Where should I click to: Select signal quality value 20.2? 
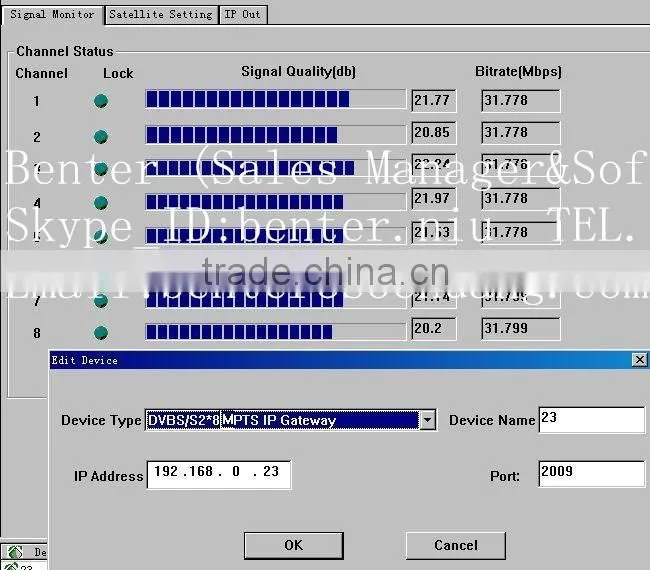tap(434, 329)
